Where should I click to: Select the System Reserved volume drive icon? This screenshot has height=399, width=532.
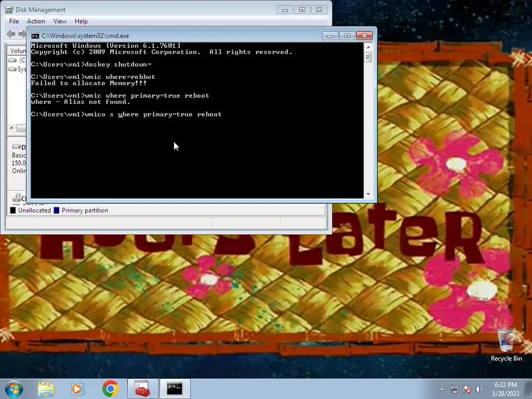12,69
